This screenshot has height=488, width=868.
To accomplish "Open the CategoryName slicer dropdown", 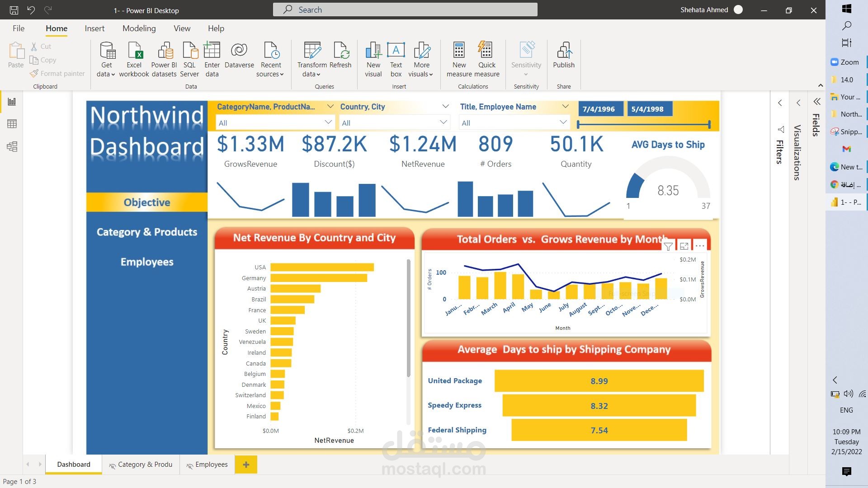I will (x=328, y=122).
